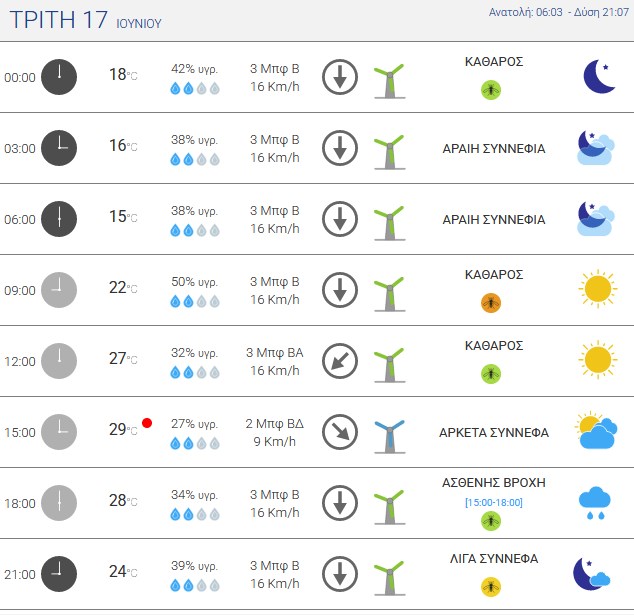Click the southeast wind arrow at 15:00

tap(340, 432)
